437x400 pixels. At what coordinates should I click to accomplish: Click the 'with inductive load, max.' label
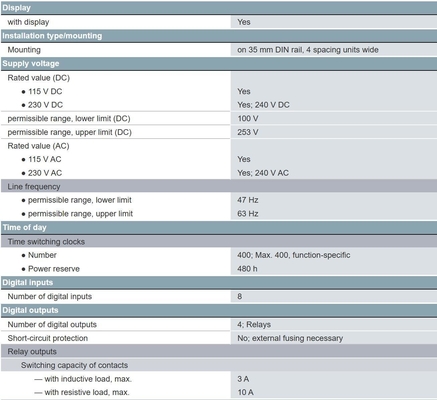click(88, 379)
